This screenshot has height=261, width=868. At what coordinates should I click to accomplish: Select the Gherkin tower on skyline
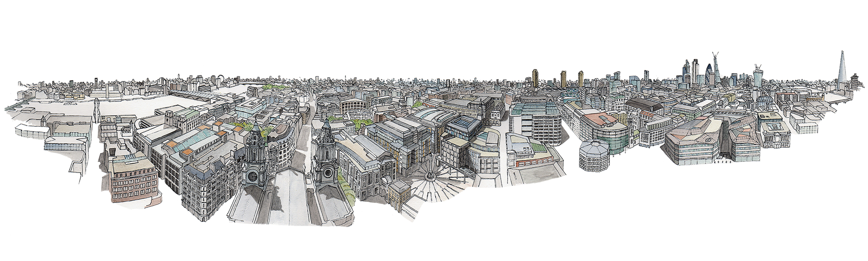coord(710,75)
